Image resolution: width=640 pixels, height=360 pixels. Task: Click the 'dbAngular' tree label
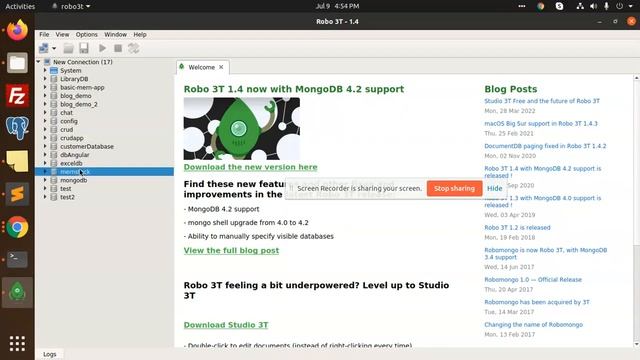pos(75,155)
